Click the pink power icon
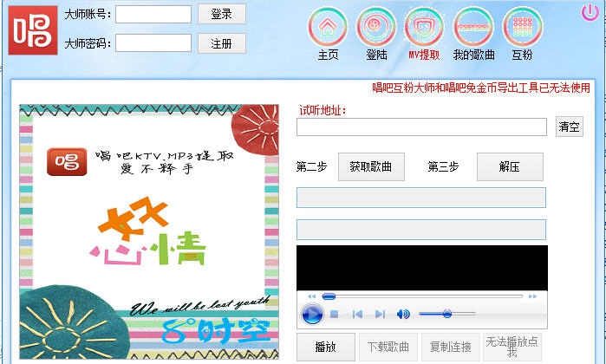 (590, 12)
